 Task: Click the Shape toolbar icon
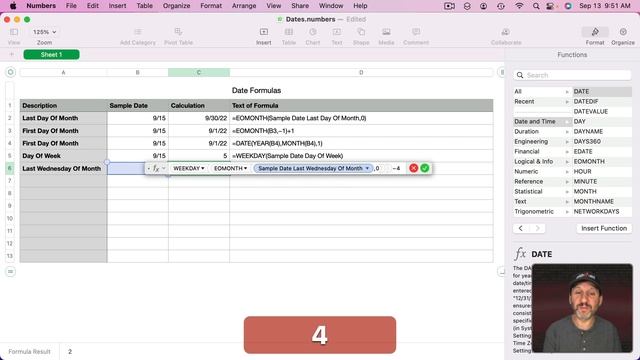tap(361, 32)
